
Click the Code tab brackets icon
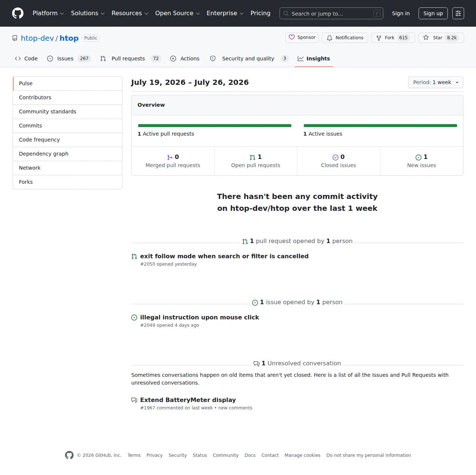(x=18, y=59)
